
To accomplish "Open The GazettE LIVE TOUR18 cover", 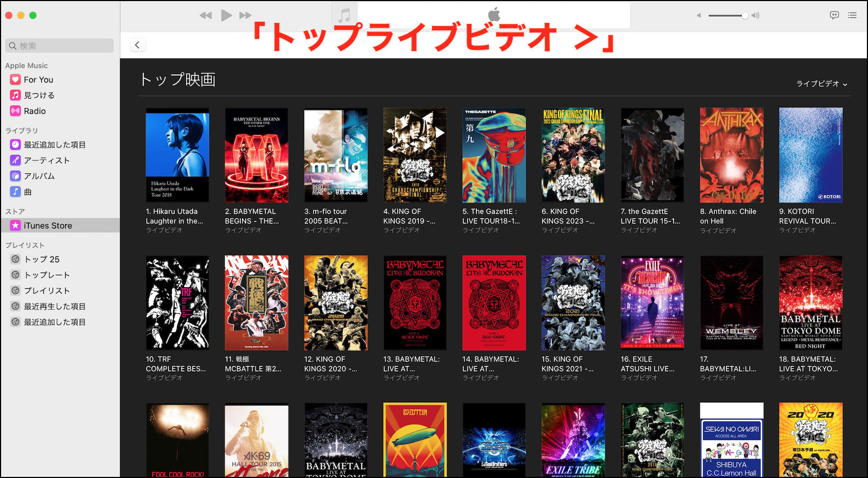I will 494,155.
